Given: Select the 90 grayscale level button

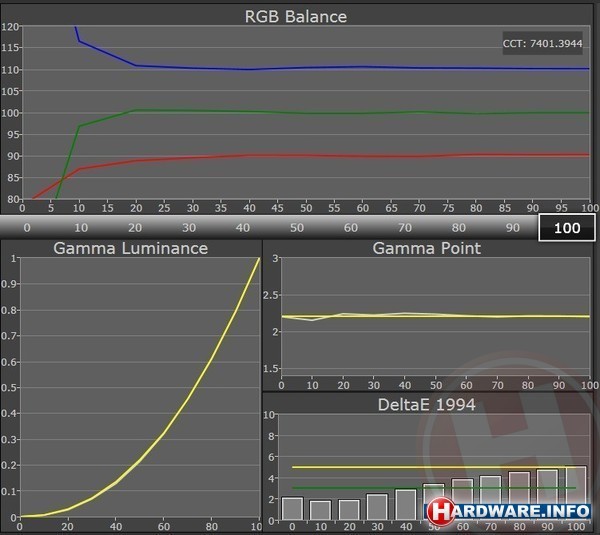Looking at the screenshot, I should point(512,228).
